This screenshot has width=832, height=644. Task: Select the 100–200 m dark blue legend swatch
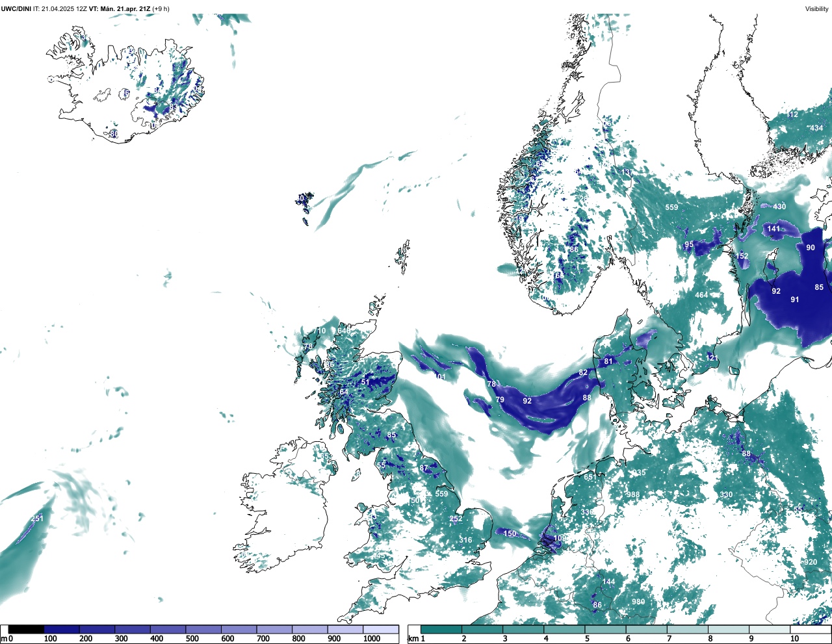(62, 629)
